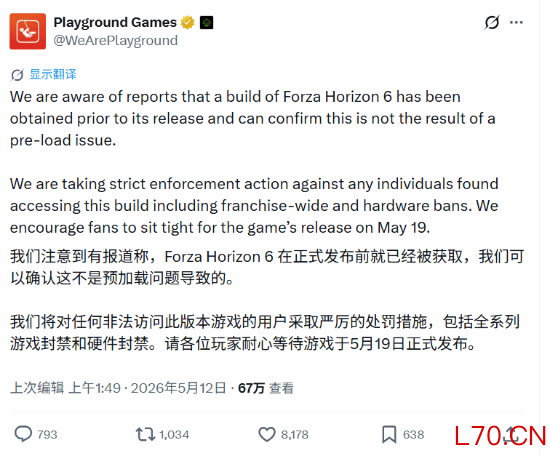550x456 pixels.
Task: Click the repost arrows icon
Action: pos(145,434)
